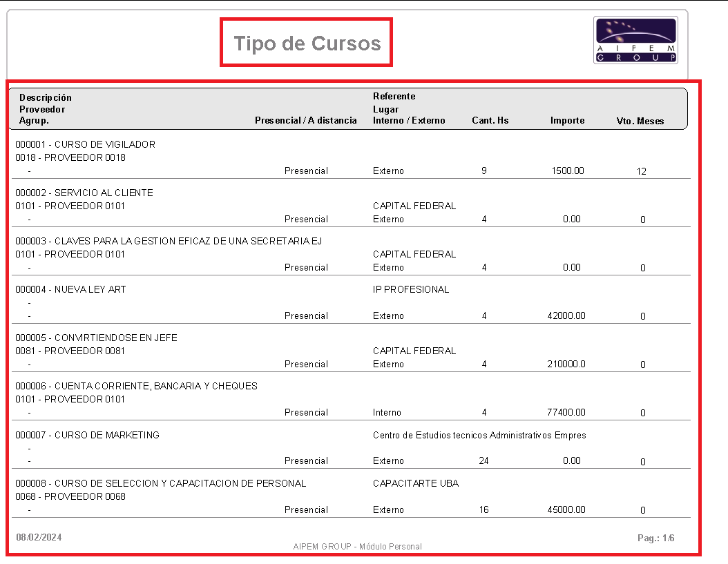
Task: Click the Tipo de Cursos title
Action: coord(307,43)
